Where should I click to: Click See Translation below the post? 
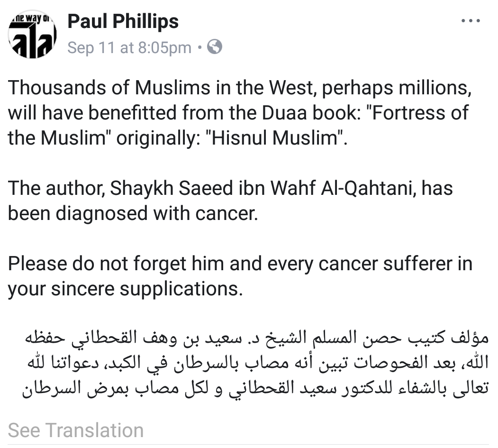pos(76,430)
